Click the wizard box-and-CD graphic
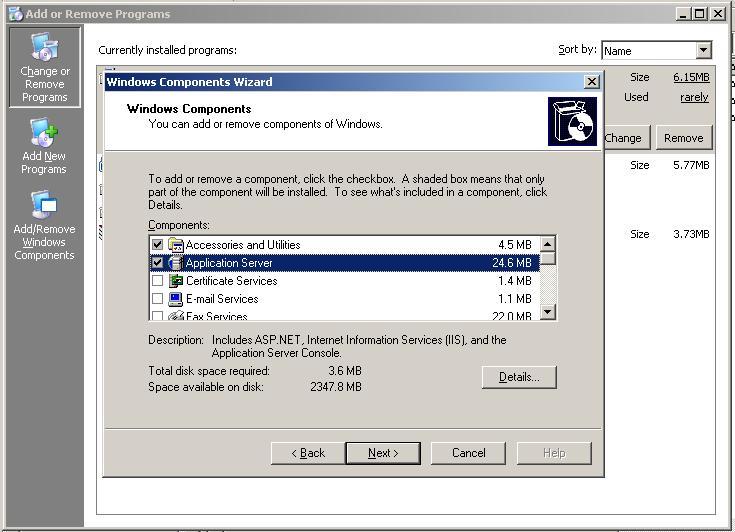This screenshot has height=532, width=735. pos(572,121)
